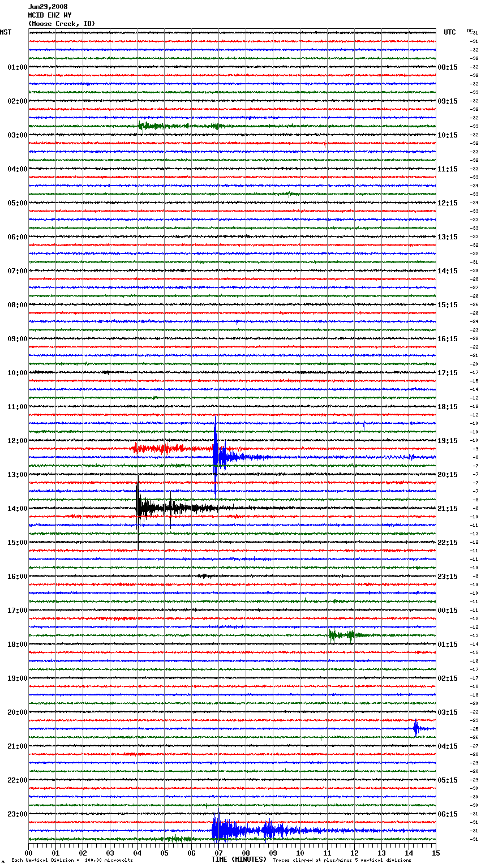
Task: Click the TIME (MINUTES) axis title
Action: [239, 860]
